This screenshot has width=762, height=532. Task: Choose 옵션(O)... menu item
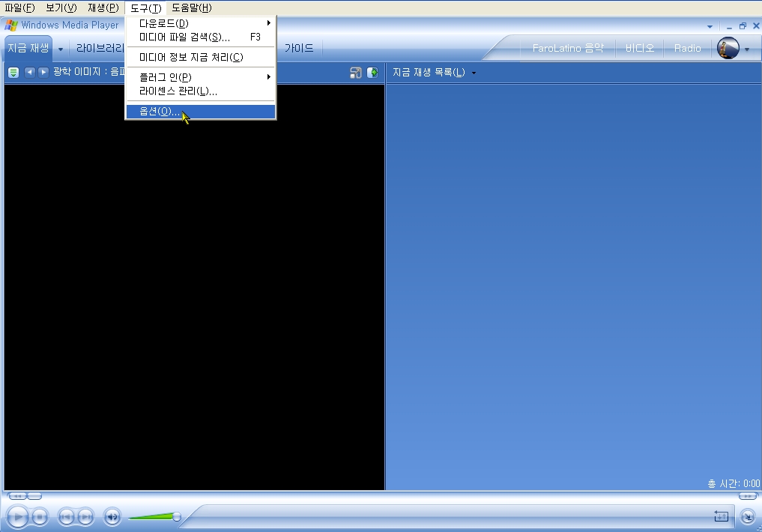click(x=201, y=111)
